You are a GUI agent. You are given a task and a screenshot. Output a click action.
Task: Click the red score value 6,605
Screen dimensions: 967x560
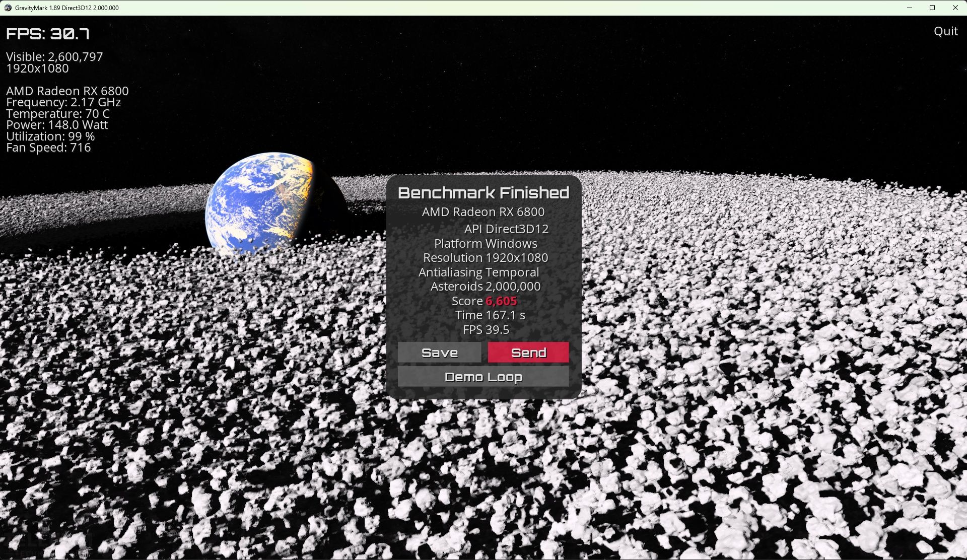pos(501,301)
